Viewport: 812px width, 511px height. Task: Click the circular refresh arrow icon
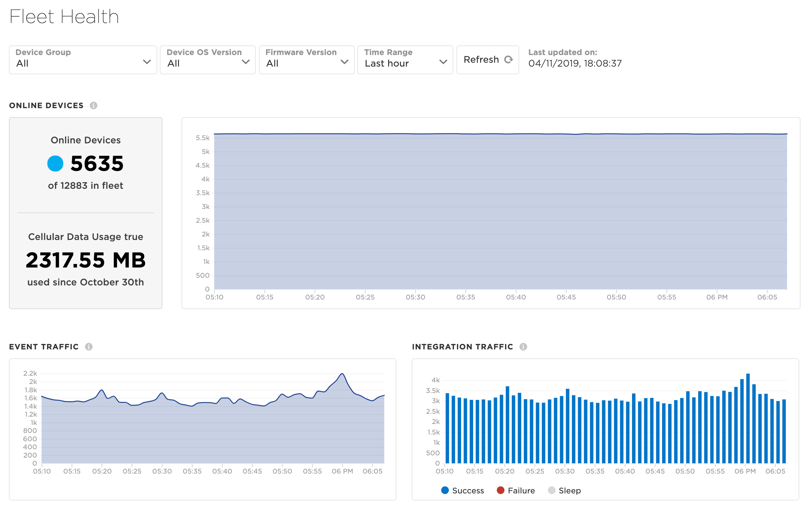[508, 60]
